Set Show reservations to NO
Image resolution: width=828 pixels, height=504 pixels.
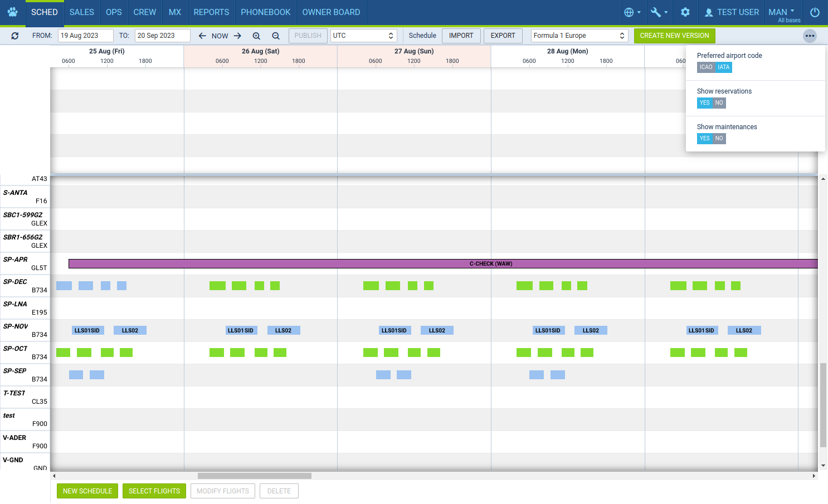(x=719, y=102)
